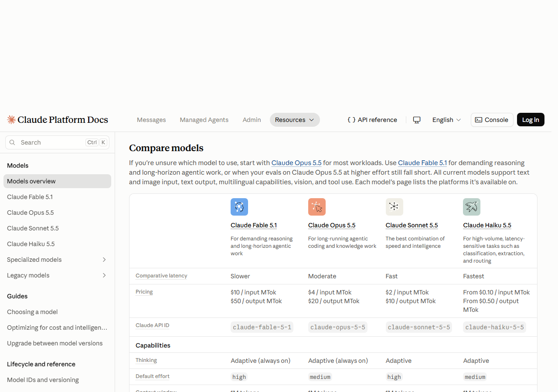Click the monitor theme switcher icon
The width and height of the screenshot is (558, 392).
pos(417,120)
